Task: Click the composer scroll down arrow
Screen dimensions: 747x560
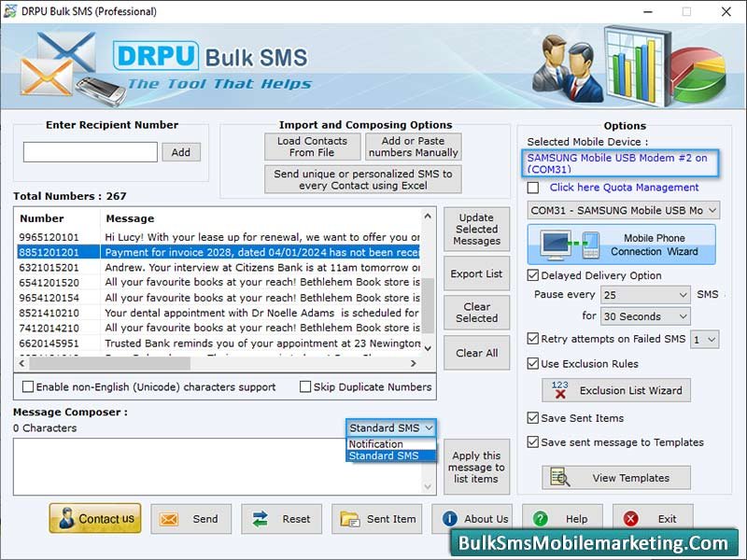Action: [428, 486]
